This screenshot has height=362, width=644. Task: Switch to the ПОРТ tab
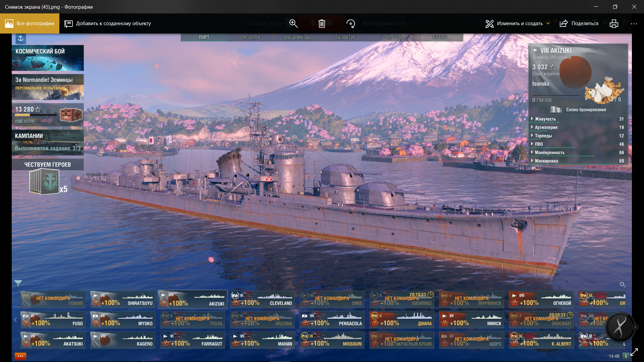click(204, 37)
